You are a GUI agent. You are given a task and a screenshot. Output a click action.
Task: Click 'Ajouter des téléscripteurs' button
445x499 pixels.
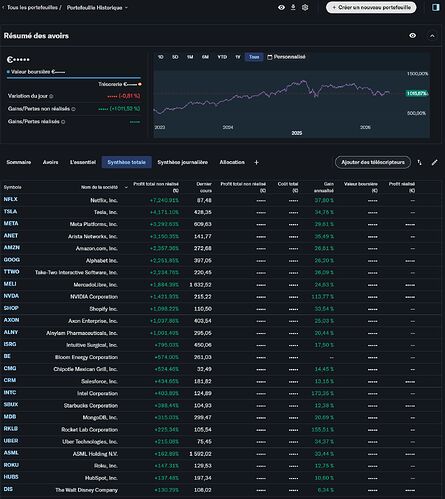(x=373, y=162)
